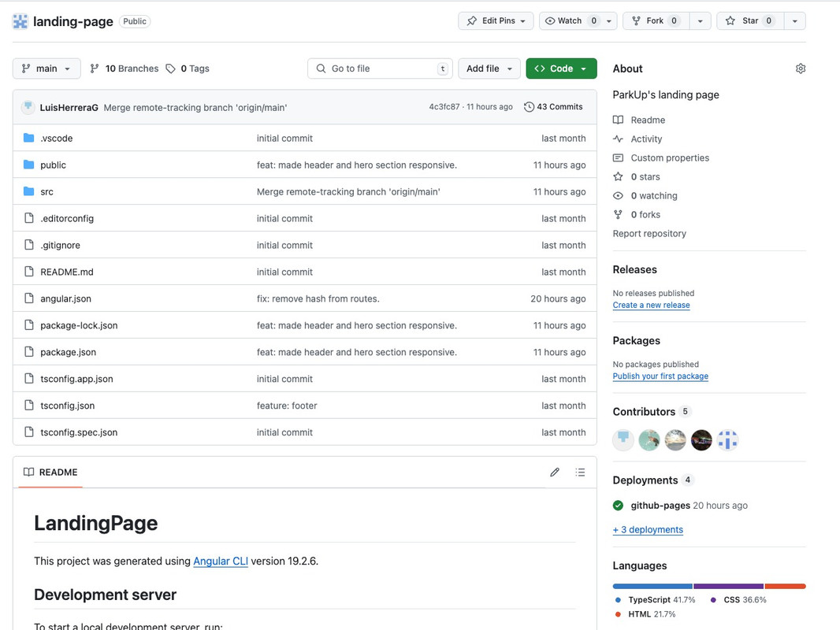Open the Star lists dropdown arrow
Image resolution: width=840 pixels, height=630 pixels.
[795, 21]
